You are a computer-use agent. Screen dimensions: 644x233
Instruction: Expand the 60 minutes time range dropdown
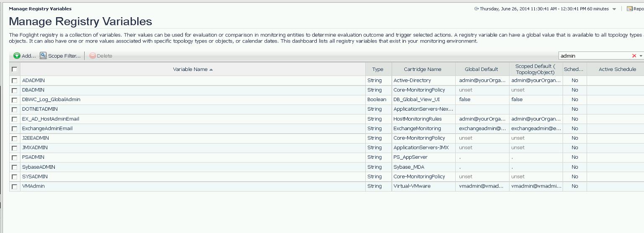(614, 9)
